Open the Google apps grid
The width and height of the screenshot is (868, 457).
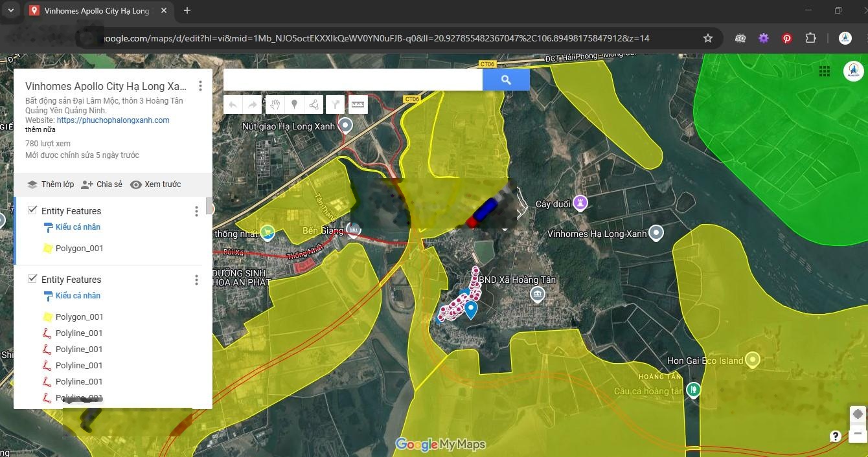coord(824,71)
